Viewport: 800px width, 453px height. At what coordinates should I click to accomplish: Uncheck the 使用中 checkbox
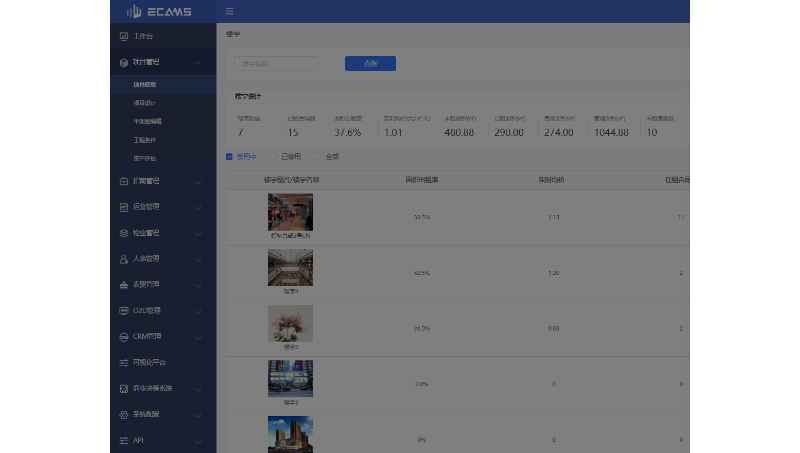click(x=229, y=156)
